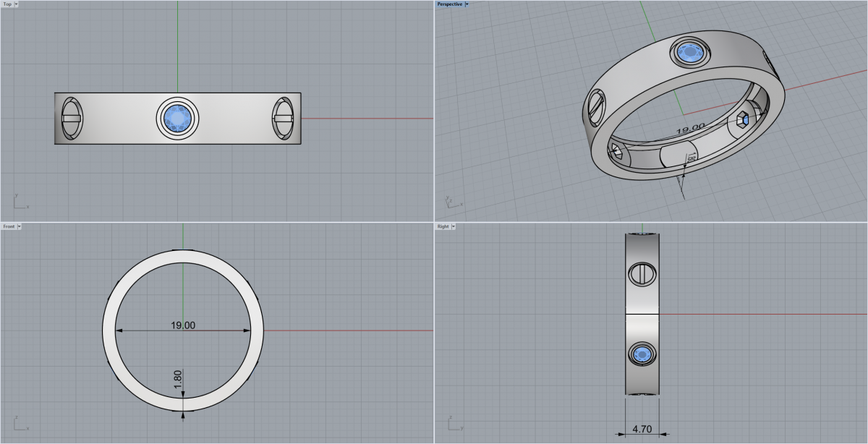Select the Perspective viewport title label
The height and width of the screenshot is (444, 868).
point(450,4)
